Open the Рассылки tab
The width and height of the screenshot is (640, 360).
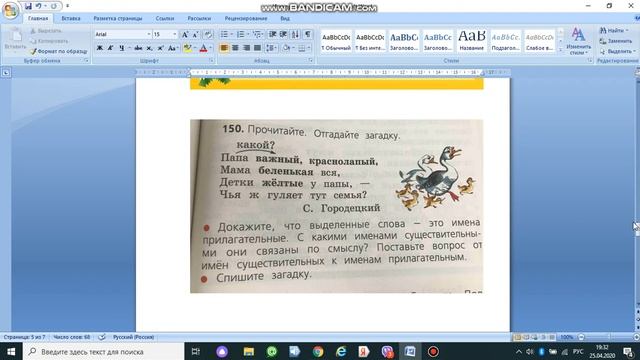click(x=199, y=18)
